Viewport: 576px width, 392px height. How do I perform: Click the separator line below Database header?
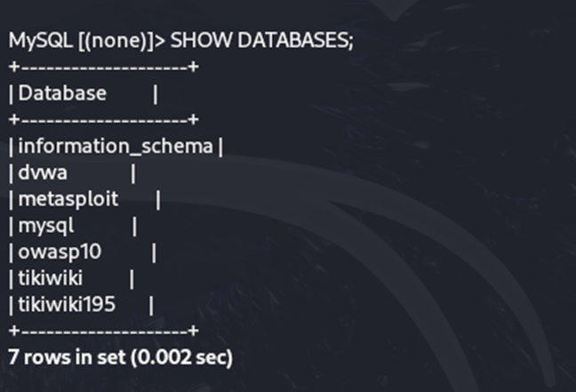[x=102, y=119]
